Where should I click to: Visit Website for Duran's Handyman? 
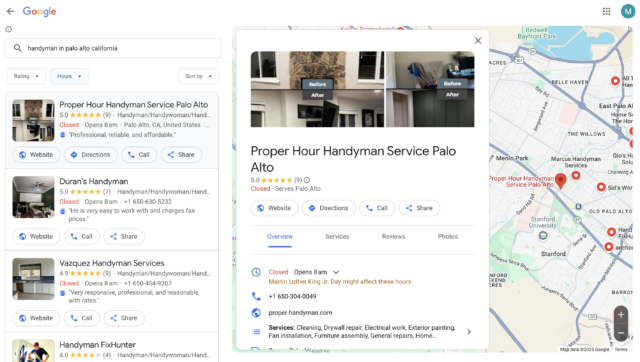pyautogui.click(x=36, y=236)
